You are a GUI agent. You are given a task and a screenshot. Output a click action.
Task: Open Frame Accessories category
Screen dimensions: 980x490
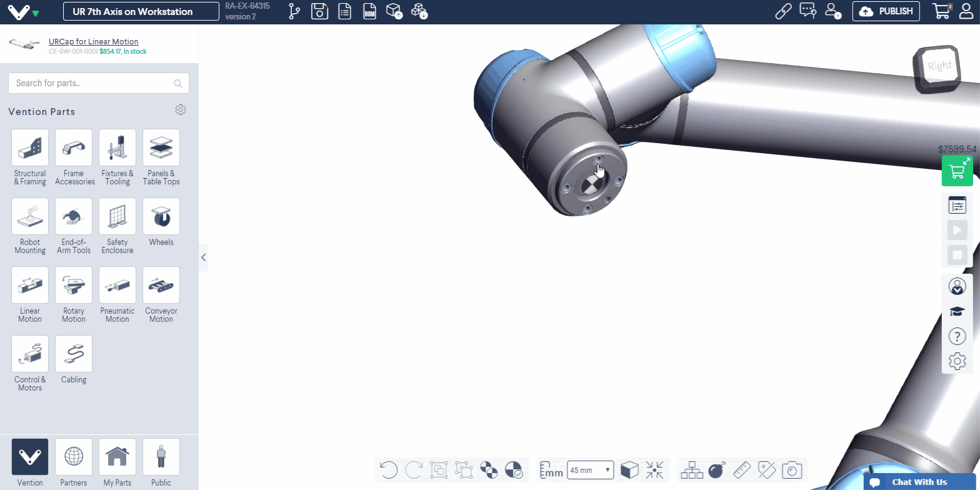(x=74, y=158)
